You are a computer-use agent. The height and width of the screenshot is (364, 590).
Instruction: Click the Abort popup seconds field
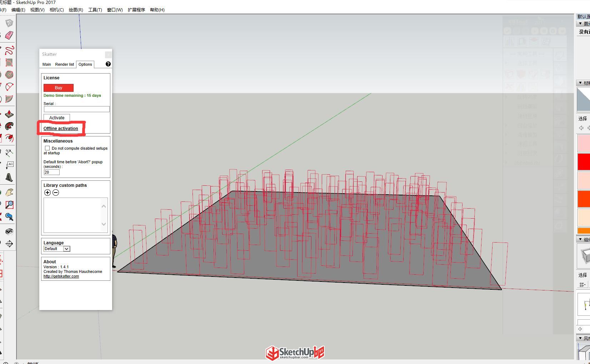click(52, 172)
